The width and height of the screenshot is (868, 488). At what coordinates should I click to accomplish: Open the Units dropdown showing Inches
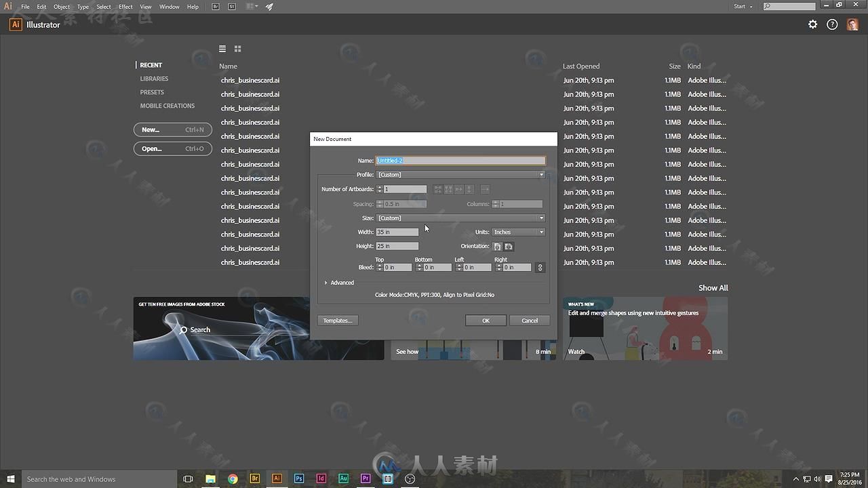point(518,232)
